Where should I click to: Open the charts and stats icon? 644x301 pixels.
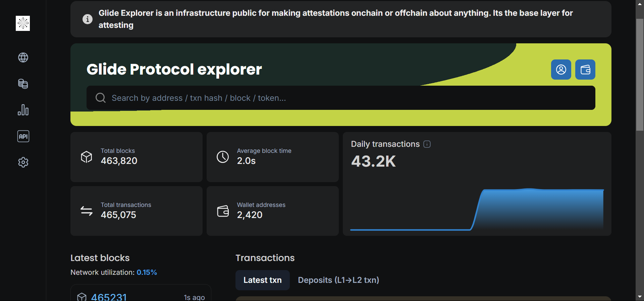tap(23, 110)
